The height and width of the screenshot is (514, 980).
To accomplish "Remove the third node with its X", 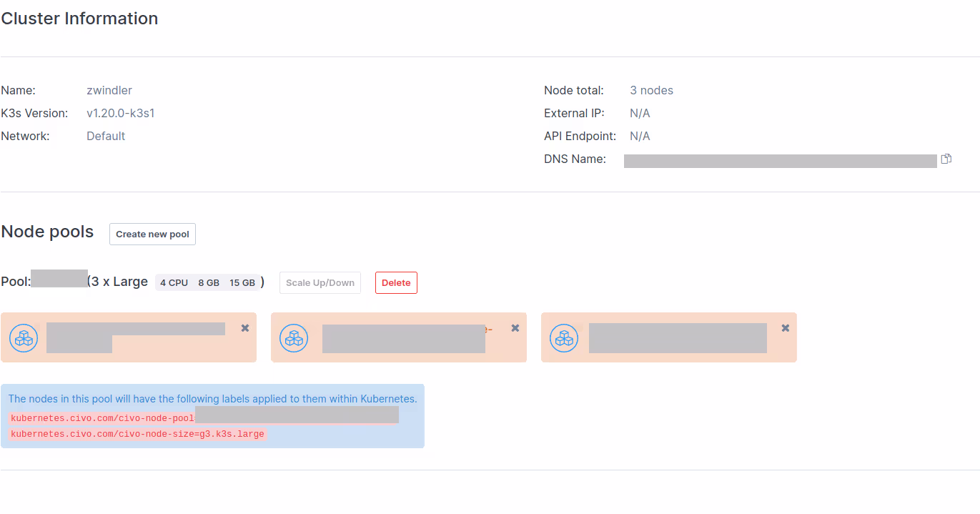I will coord(786,328).
